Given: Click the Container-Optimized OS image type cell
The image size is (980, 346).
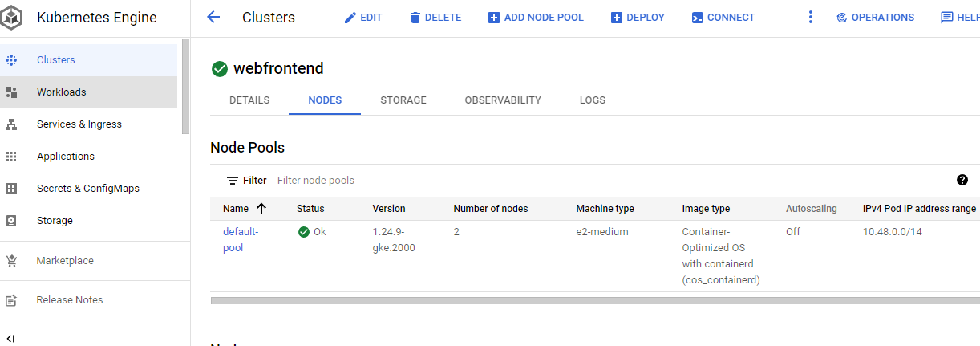Looking at the screenshot, I should tap(721, 256).
